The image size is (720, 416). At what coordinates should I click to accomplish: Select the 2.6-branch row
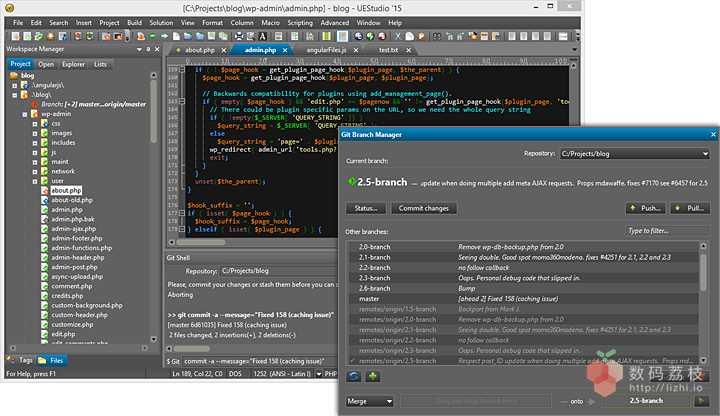pyautogui.click(x=523, y=288)
